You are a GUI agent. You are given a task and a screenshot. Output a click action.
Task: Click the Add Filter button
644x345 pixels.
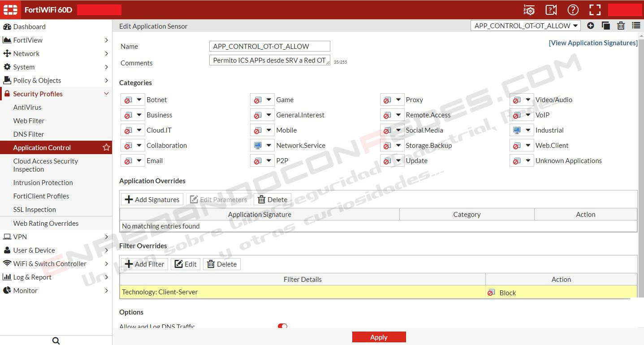(144, 264)
